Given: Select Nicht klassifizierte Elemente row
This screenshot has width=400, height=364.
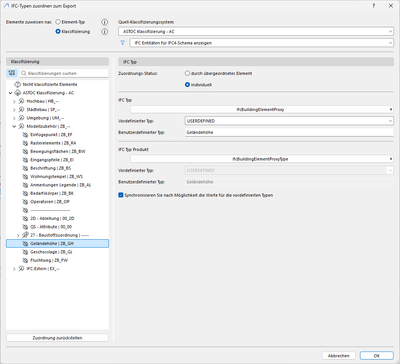Looking at the screenshot, I should (x=57, y=84).
